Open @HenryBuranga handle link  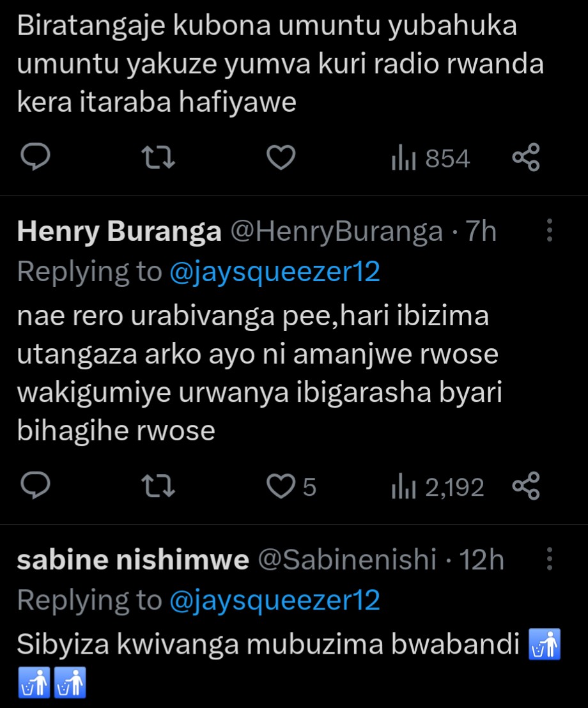coord(336,232)
